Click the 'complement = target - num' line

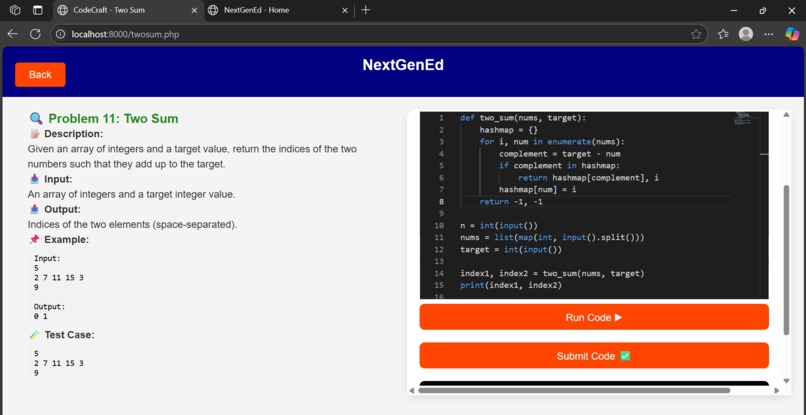(560, 154)
